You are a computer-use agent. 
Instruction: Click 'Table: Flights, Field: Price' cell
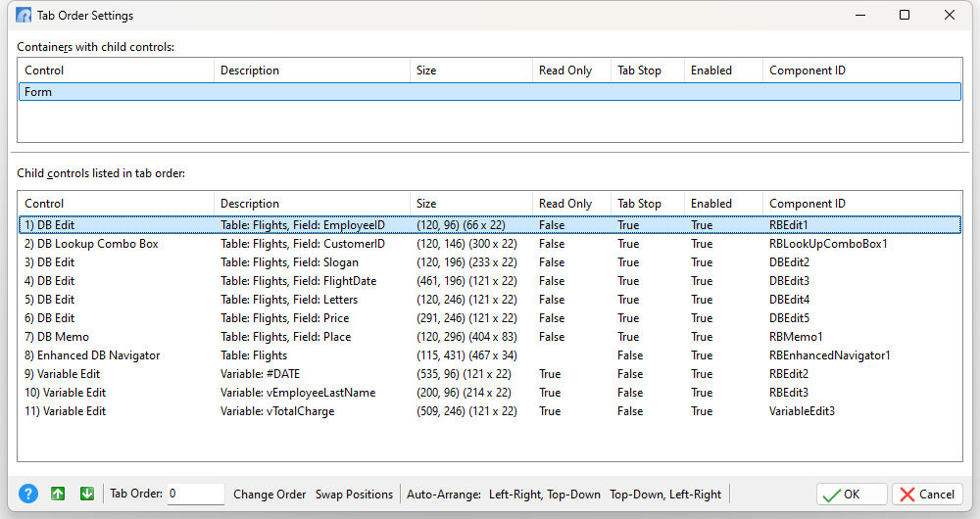coord(284,318)
